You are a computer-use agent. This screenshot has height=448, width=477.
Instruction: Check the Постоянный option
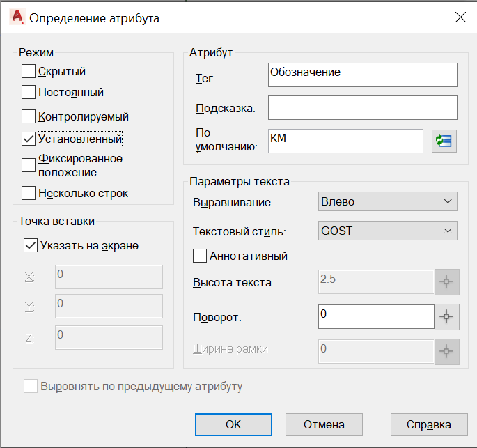tap(29, 92)
